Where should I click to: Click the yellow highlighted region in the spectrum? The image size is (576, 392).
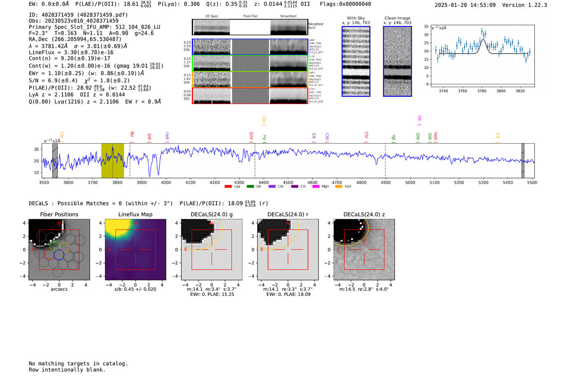(113, 161)
